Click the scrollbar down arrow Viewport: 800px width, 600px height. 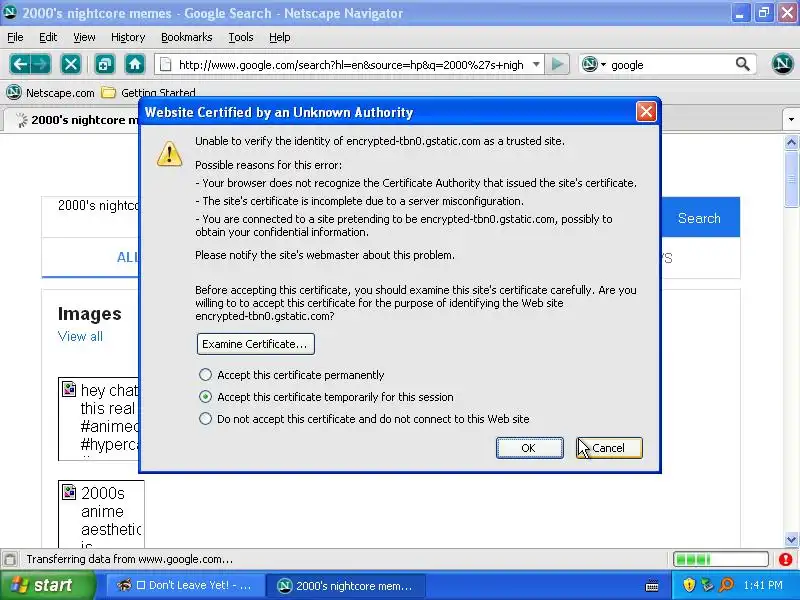[791, 539]
